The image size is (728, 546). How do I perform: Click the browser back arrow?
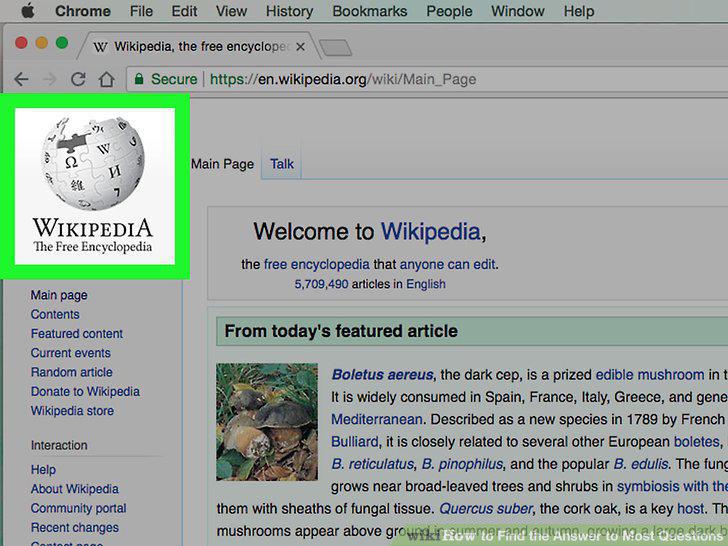pyautogui.click(x=21, y=79)
